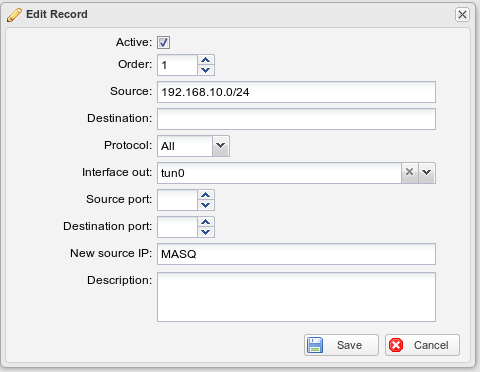
Task: Uncheck the Active checkbox
Action: tap(163, 42)
